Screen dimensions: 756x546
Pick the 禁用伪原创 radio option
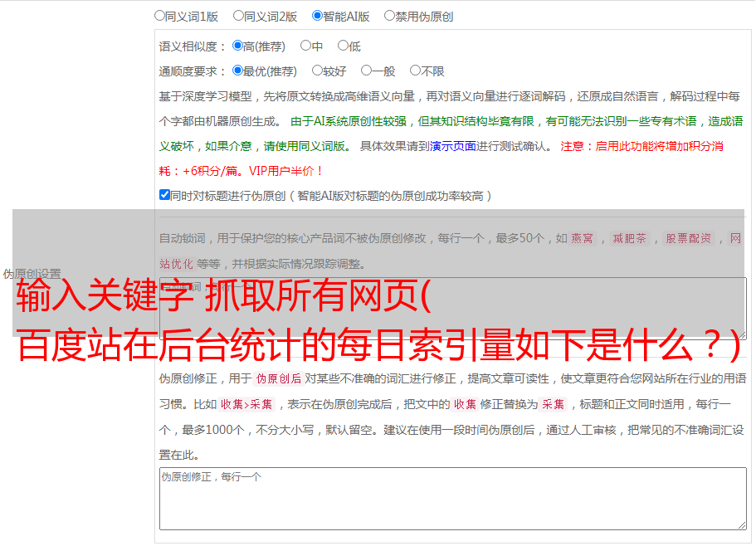(389, 16)
